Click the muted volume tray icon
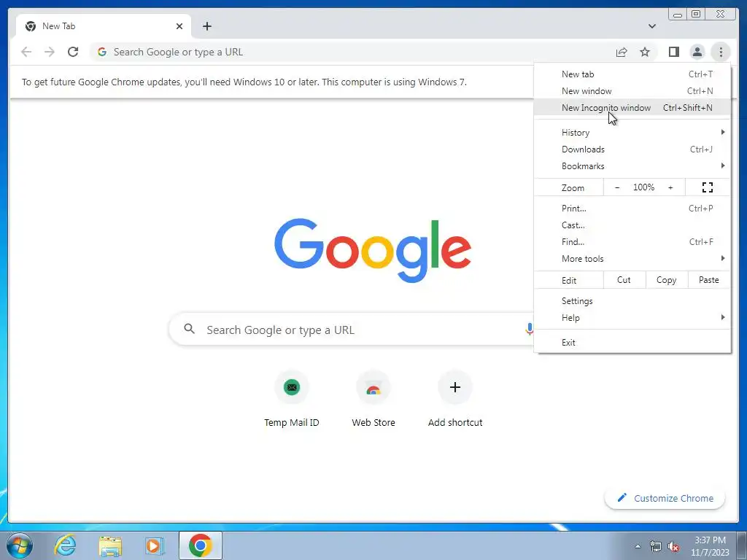 point(673,546)
